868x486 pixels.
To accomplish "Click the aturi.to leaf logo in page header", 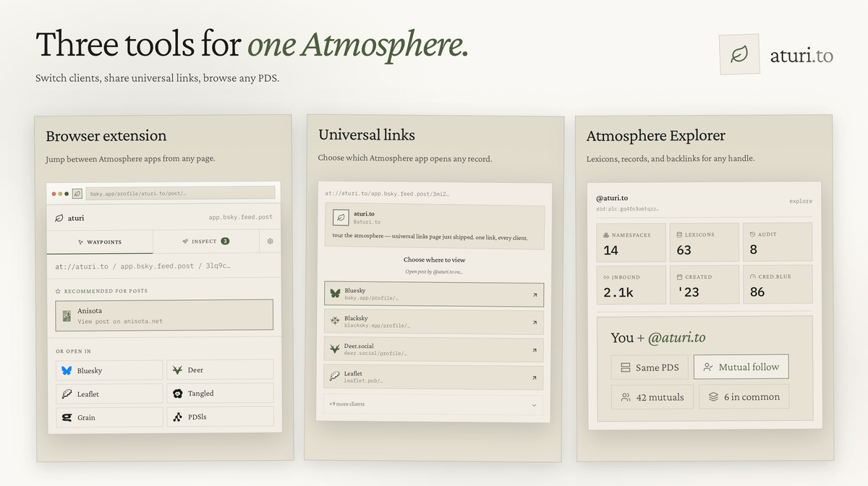I will 739,54.
